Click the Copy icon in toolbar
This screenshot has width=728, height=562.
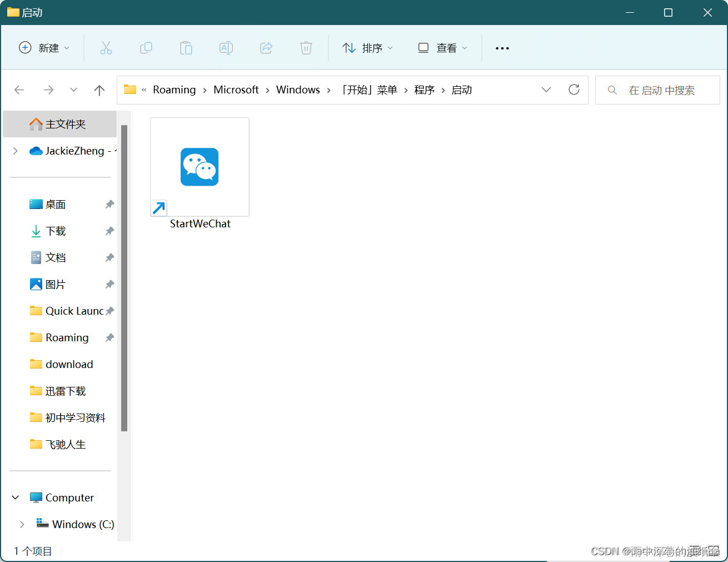[x=146, y=48]
